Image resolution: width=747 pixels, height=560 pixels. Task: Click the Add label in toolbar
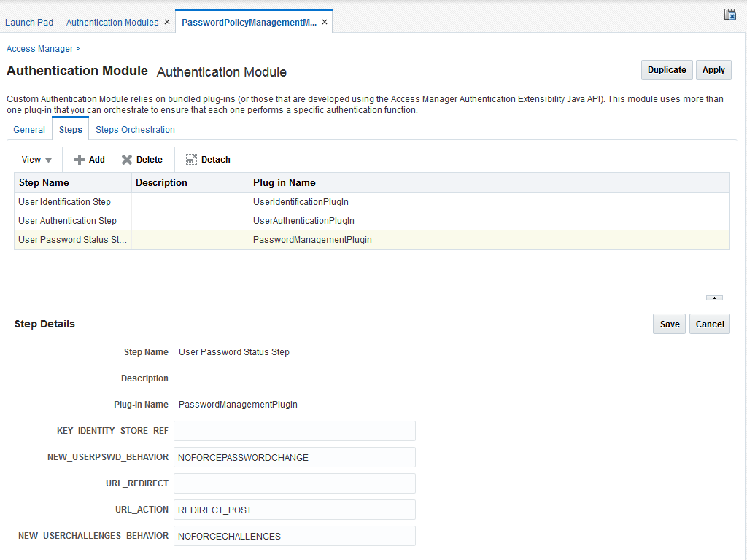(97, 160)
